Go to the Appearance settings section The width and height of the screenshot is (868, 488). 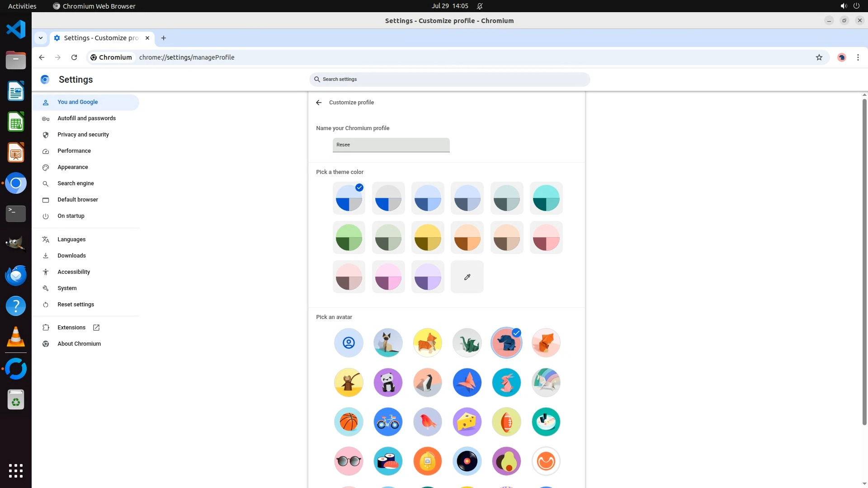[x=72, y=167]
